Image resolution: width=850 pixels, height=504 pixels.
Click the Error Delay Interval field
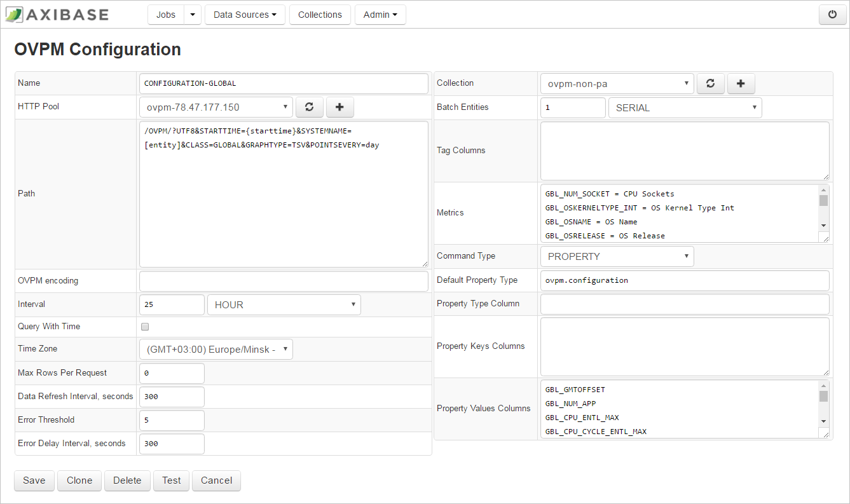172,444
